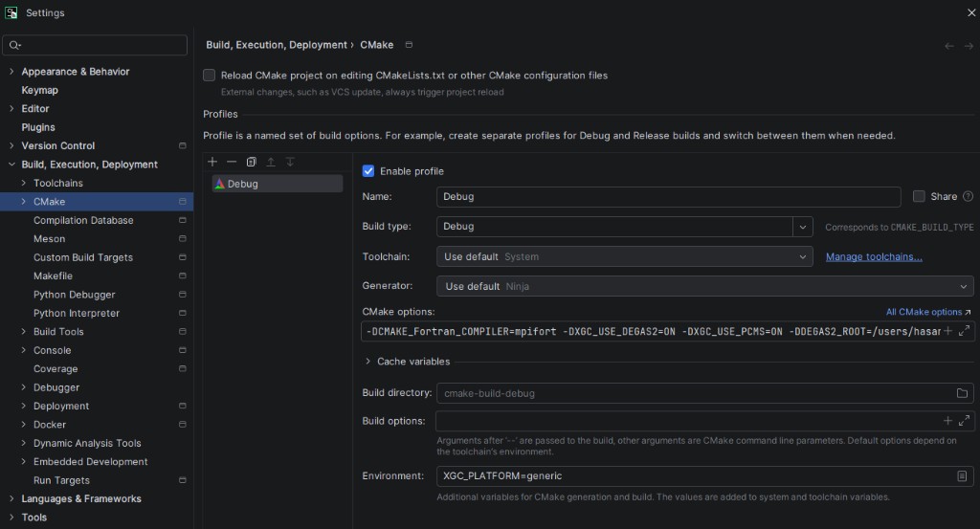
Task: Click the Share help question-mark icon
Action: 969,196
